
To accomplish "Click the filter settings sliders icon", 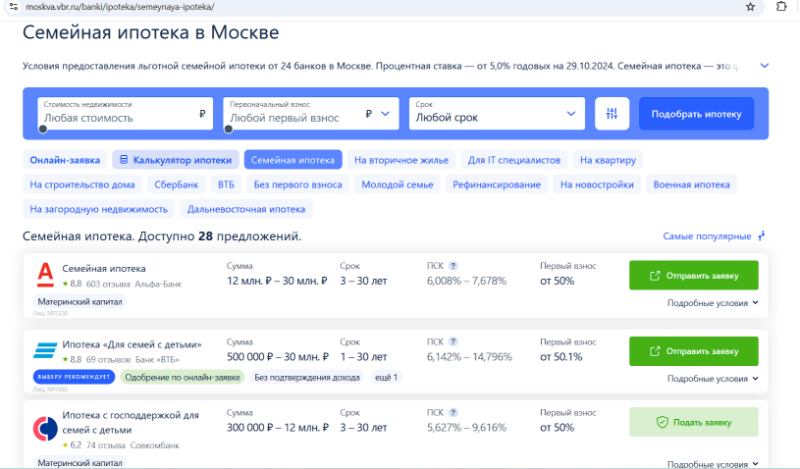I will click(x=611, y=114).
